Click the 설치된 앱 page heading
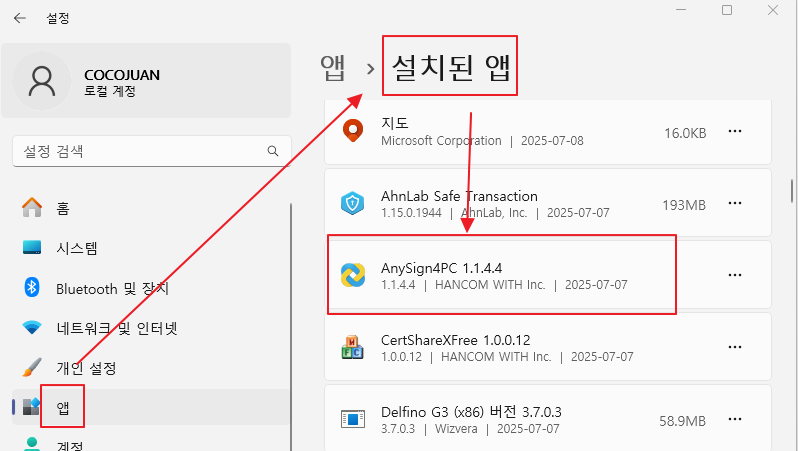The height and width of the screenshot is (451, 798). click(x=450, y=67)
